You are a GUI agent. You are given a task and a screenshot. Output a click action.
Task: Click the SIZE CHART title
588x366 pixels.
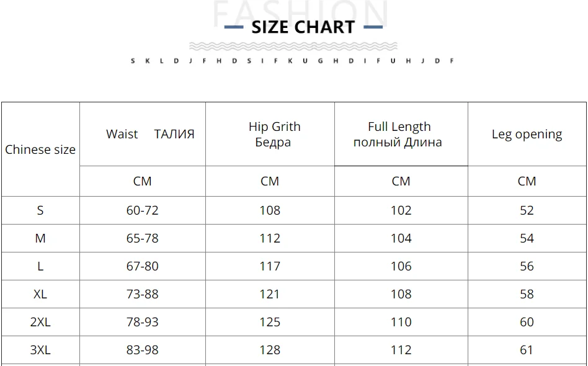pos(303,27)
